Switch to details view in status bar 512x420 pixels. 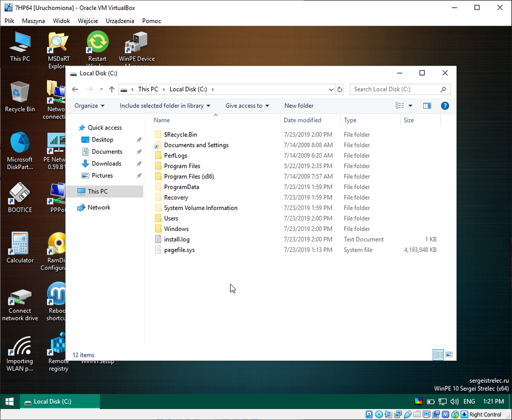[x=438, y=355]
